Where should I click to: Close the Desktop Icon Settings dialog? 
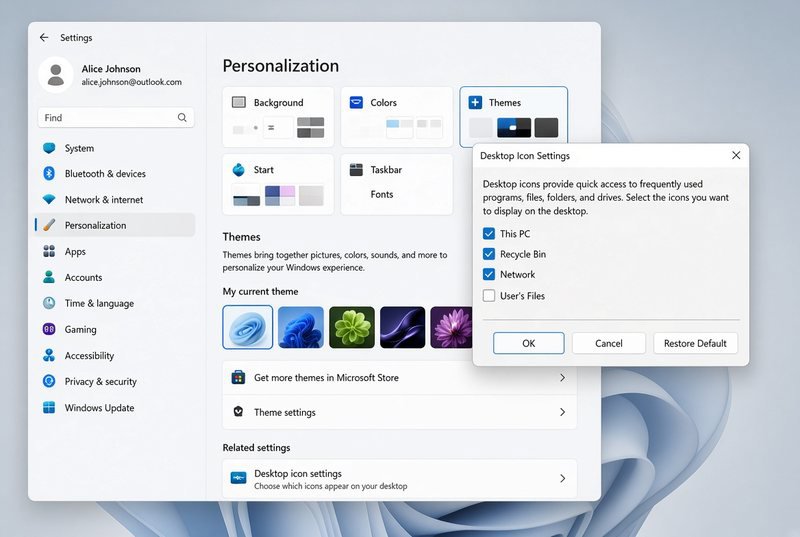click(x=736, y=155)
